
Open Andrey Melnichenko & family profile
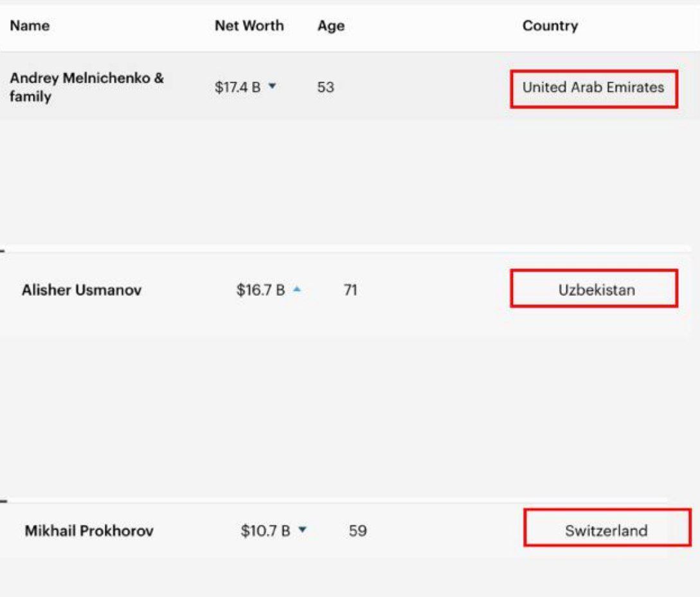point(86,87)
